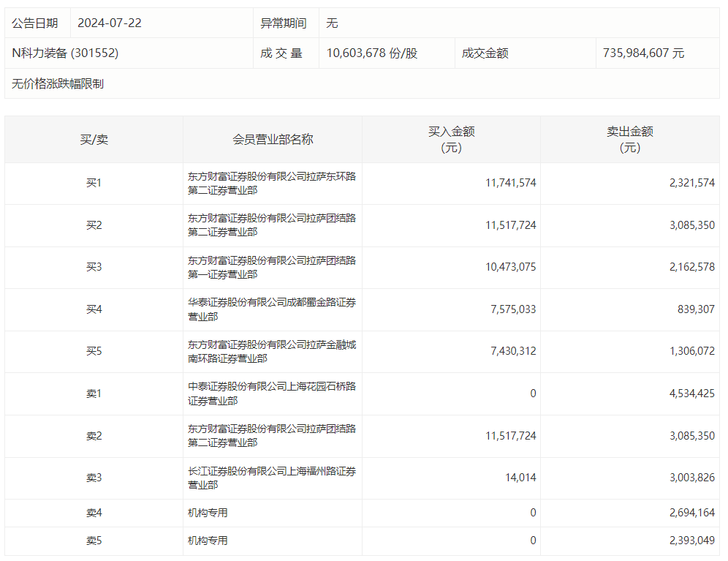
Task: Click volume value 10,603,678 份/股
Action: [x=372, y=53]
